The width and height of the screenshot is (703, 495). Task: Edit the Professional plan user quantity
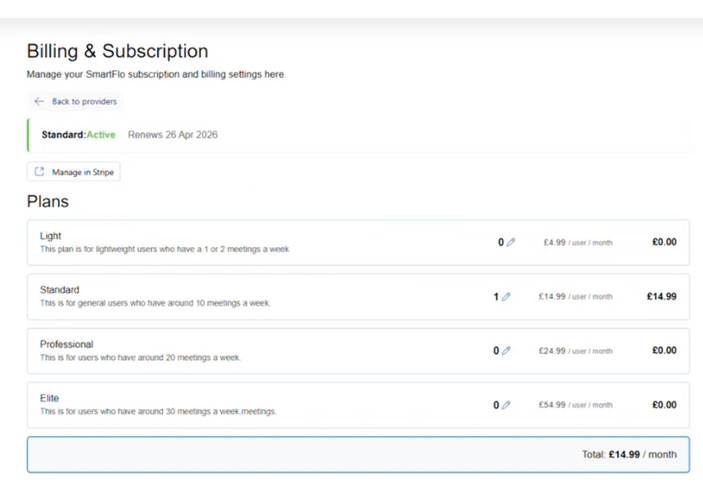(x=506, y=351)
